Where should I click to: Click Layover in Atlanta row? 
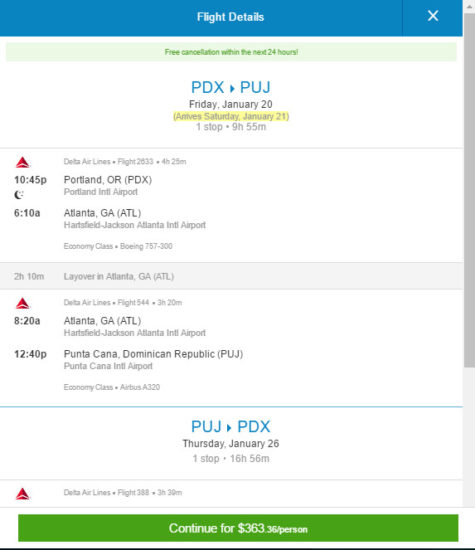[x=231, y=276]
